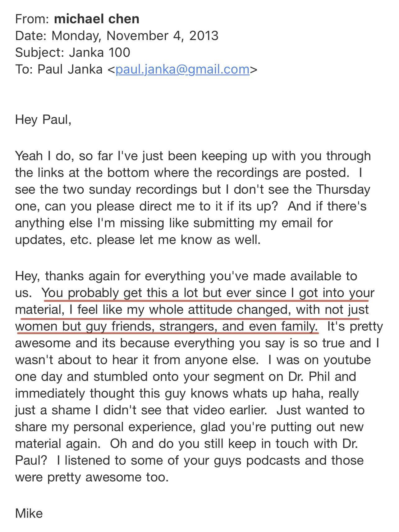Click the words 'Yeah I do' starting the paragraph
This screenshot has width=399, height=532.
pyautogui.click(x=44, y=156)
